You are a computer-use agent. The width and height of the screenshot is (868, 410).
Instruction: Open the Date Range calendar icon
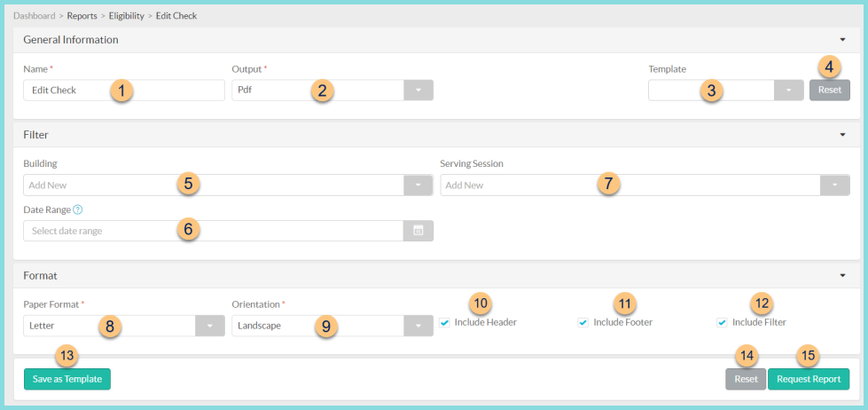pos(418,231)
